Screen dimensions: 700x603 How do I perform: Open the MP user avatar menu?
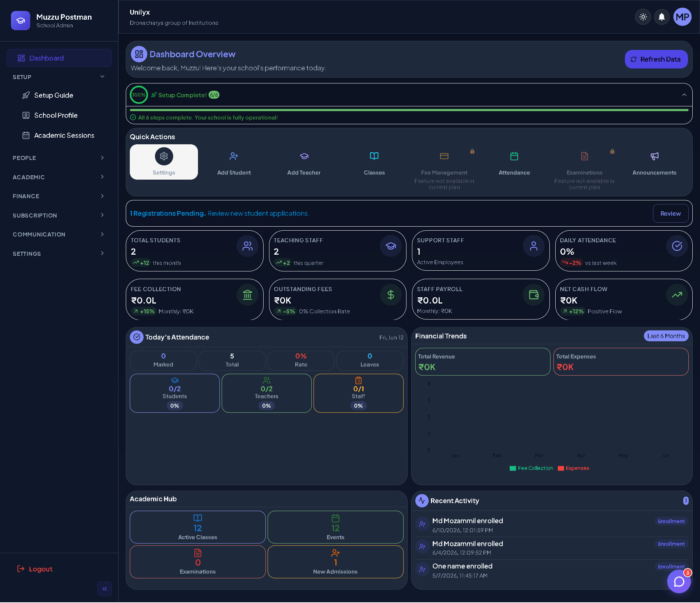pos(682,17)
